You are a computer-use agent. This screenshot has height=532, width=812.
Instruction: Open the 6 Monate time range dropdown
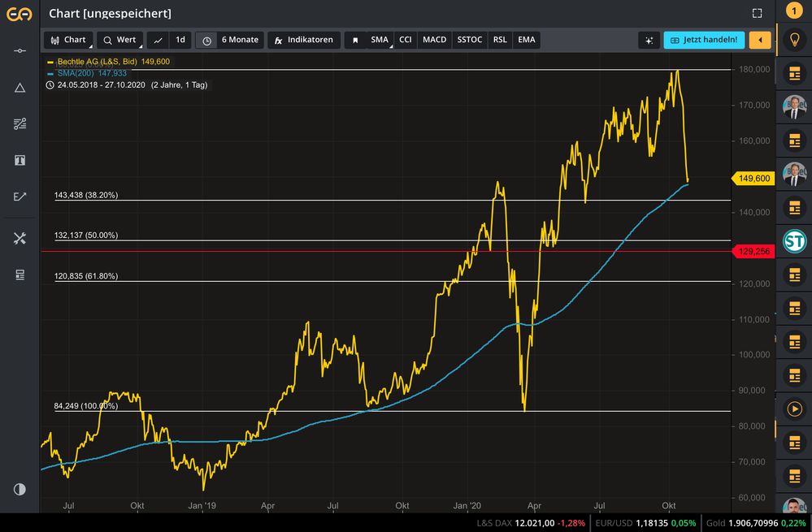231,40
